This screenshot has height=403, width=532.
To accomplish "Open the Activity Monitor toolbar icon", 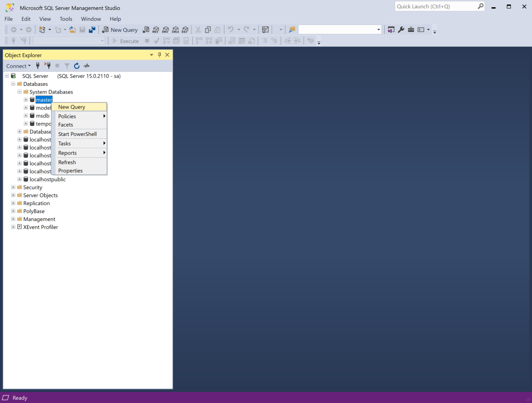I will (x=265, y=30).
